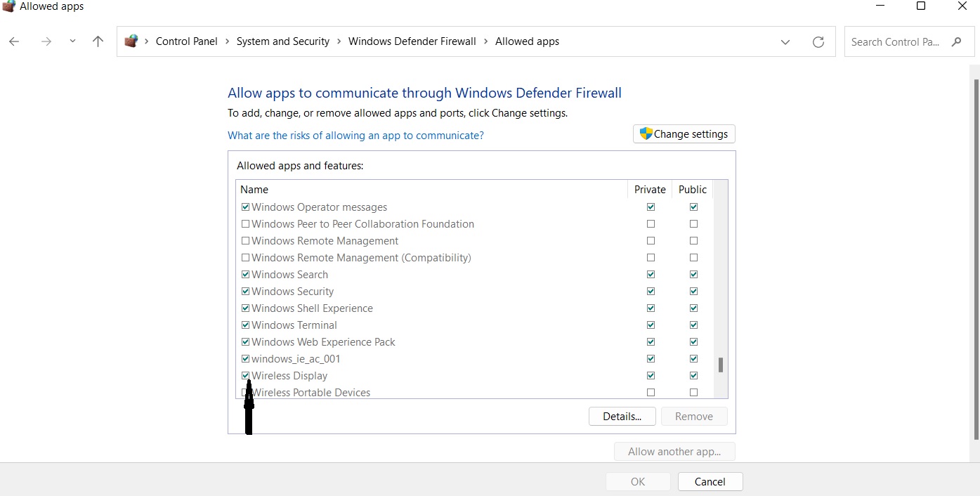This screenshot has height=496, width=980.
Task: Enable the Windows Remote Management checkbox
Action: point(245,241)
